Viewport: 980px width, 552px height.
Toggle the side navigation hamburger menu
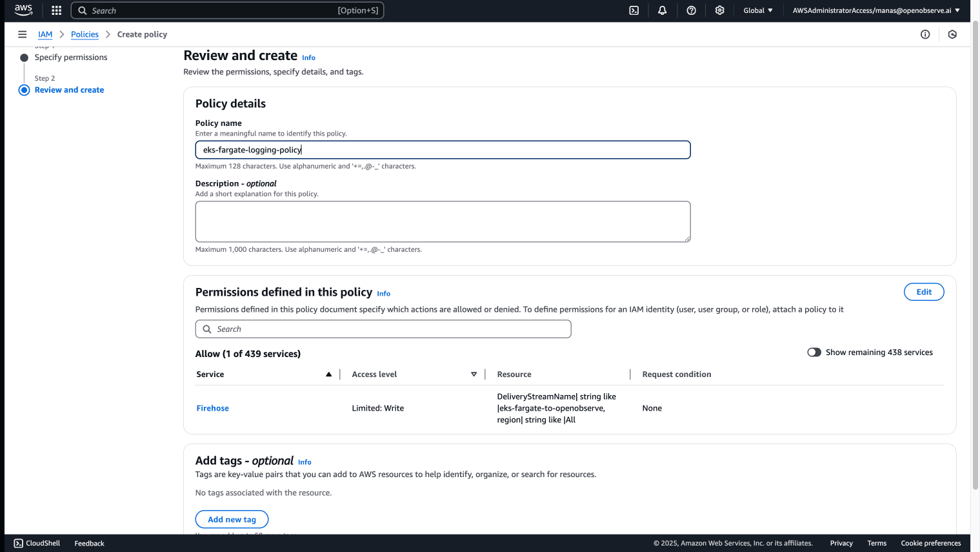tap(23, 34)
